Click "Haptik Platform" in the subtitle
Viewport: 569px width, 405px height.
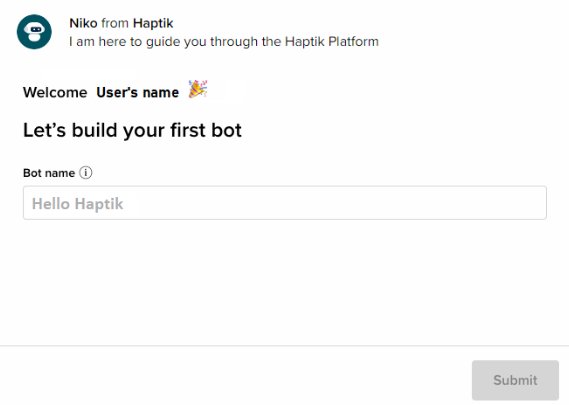click(x=332, y=42)
